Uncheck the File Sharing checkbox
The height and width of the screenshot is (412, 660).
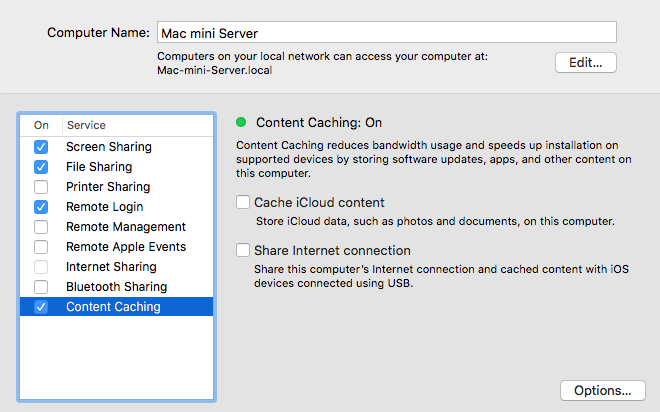[41, 167]
